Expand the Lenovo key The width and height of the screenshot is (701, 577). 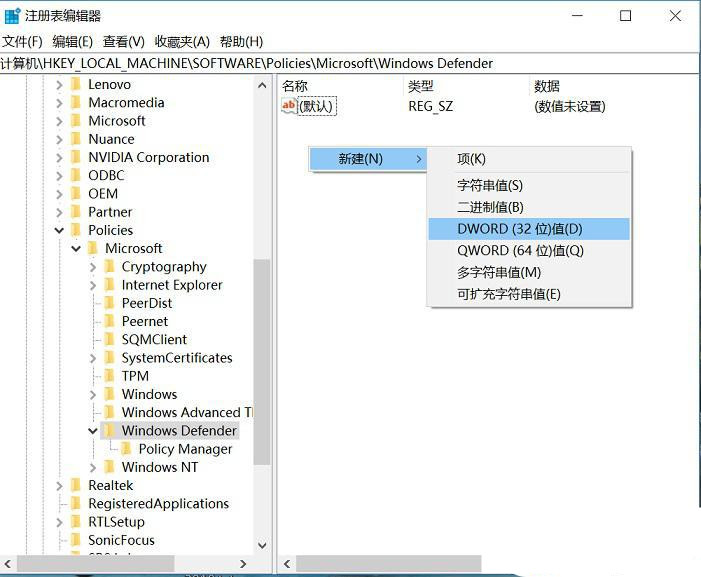click(x=59, y=84)
